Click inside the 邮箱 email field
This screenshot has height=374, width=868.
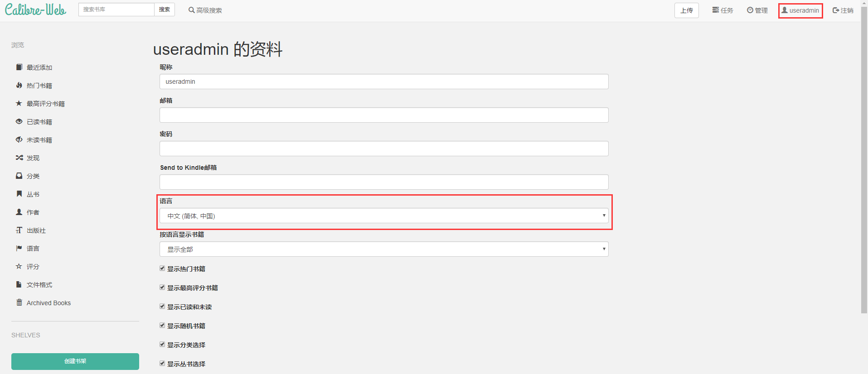[383, 115]
